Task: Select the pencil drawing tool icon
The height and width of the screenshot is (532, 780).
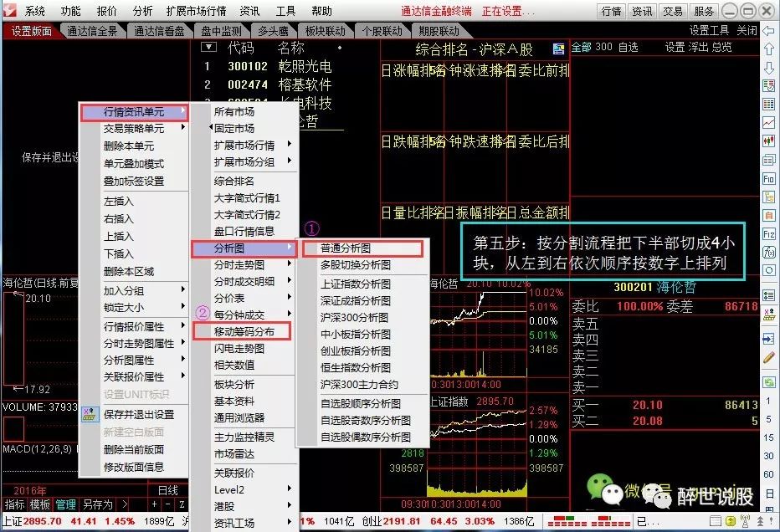Action: 768,357
